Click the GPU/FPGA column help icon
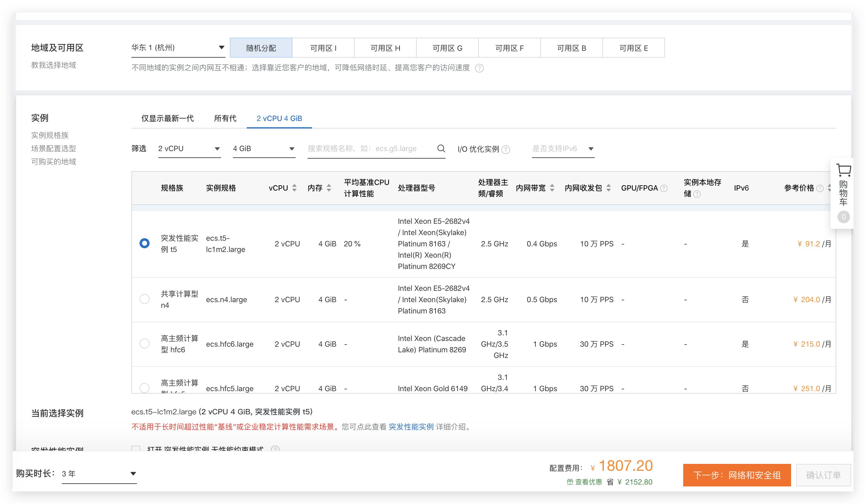 [664, 188]
